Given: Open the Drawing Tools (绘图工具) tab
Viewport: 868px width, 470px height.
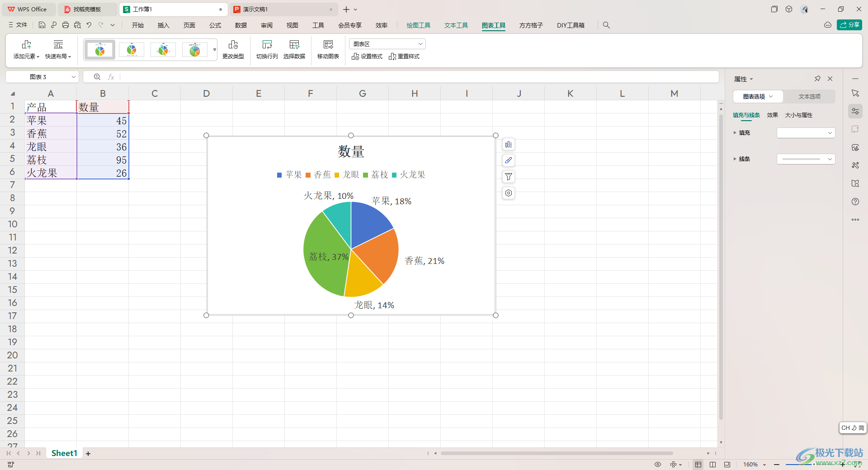Looking at the screenshot, I should tap(419, 25).
